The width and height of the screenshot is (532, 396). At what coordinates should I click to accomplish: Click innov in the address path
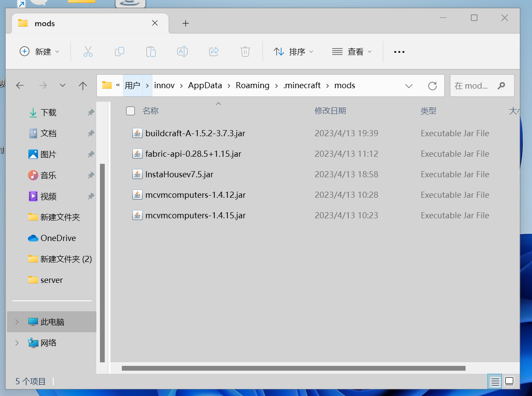tap(165, 86)
